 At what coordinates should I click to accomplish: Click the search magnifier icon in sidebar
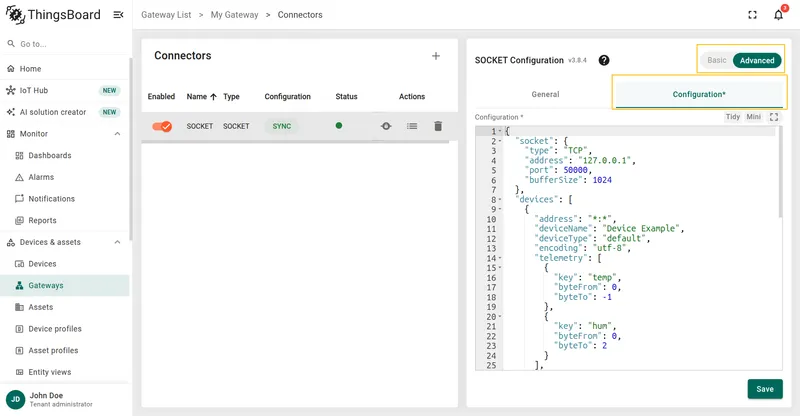[11, 44]
